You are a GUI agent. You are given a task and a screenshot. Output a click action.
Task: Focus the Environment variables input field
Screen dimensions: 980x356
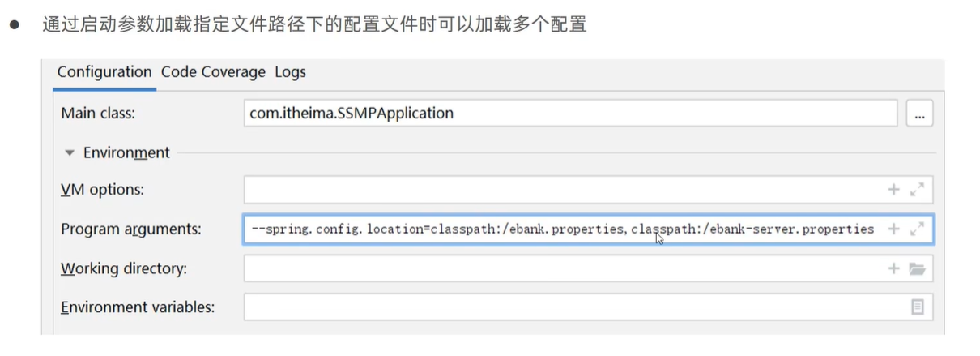click(567, 307)
